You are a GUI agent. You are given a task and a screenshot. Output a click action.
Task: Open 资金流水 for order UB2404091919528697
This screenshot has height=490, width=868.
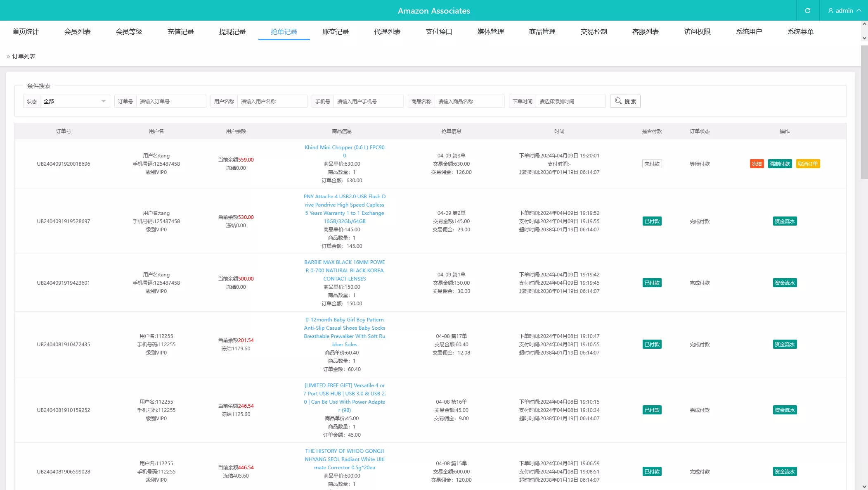point(784,221)
